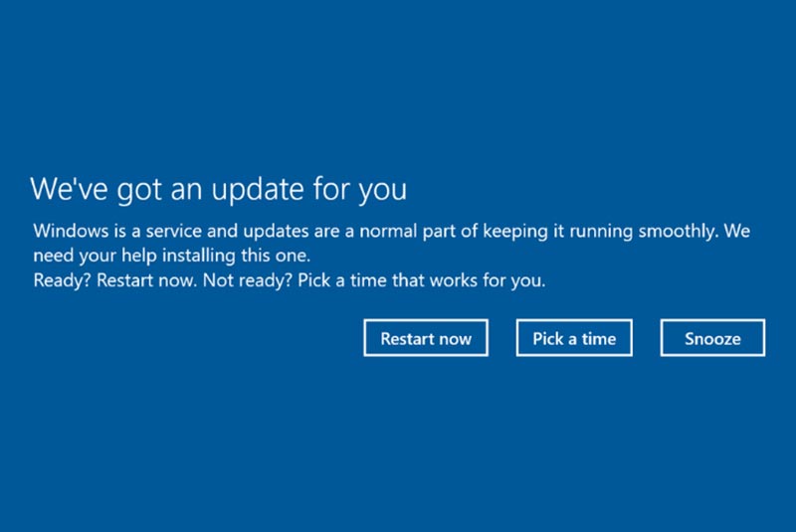The width and height of the screenshot is (796, 532).
Task: Click the "We've got an update" heading
Action: coord(219,190)
